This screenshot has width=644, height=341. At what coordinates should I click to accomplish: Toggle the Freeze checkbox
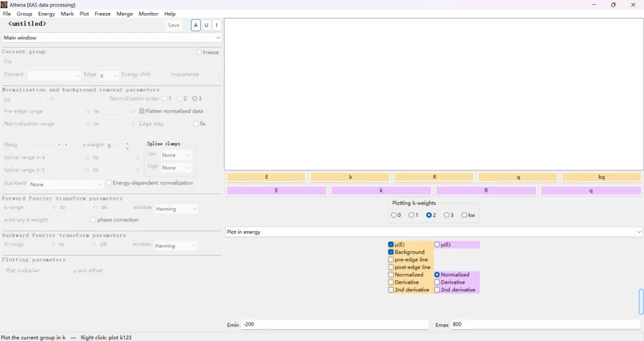[x=199, y=52]
